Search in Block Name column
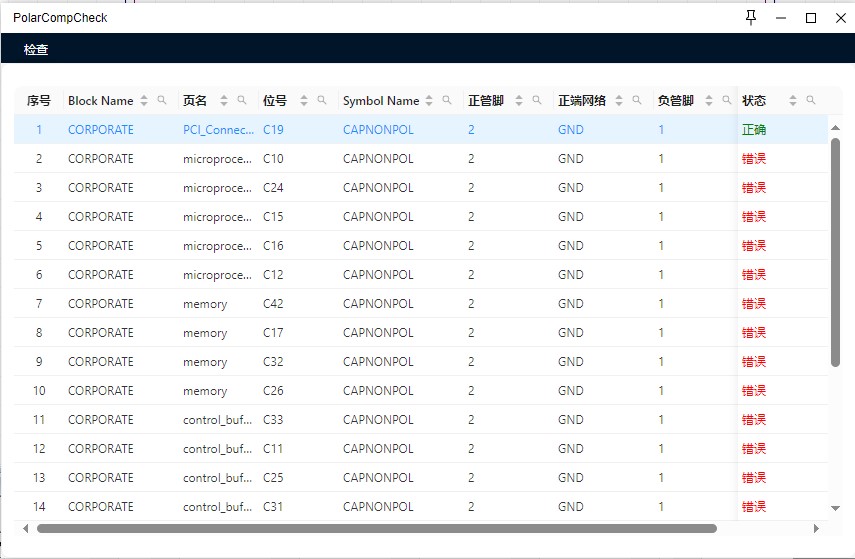 click(162, 100)
